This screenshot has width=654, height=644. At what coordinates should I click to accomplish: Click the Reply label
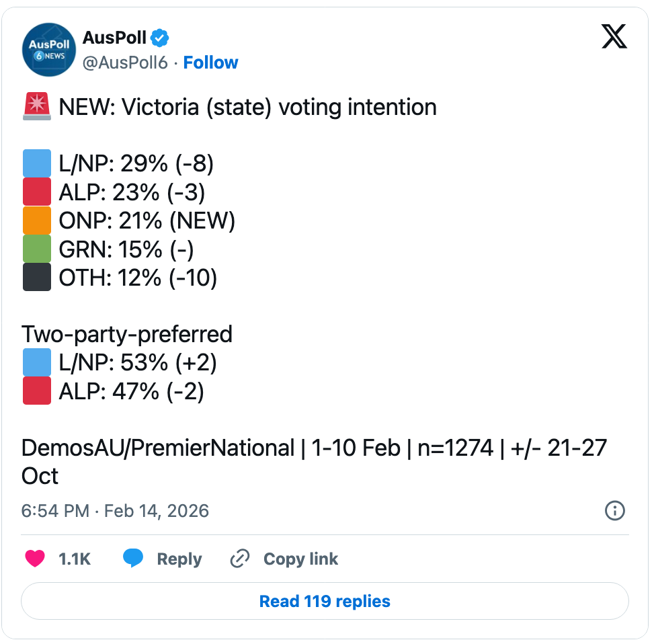coord(179,559)
